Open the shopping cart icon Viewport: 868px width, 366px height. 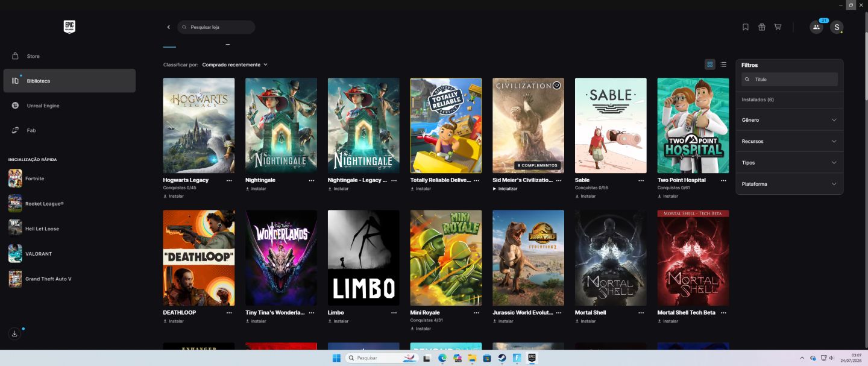coord(778,27)
